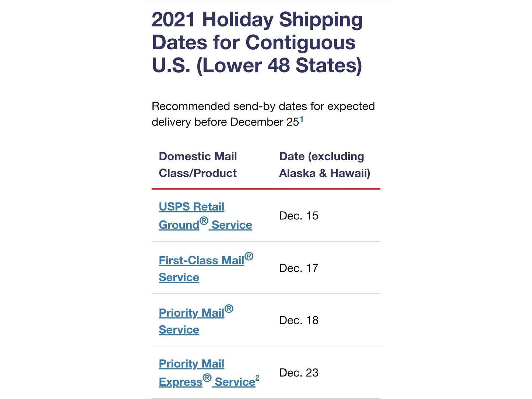Image resolution: width=532 pixels, height=399 pixels.
Task: Click the registered symbol after 'Express'
Action: (207, 378)
